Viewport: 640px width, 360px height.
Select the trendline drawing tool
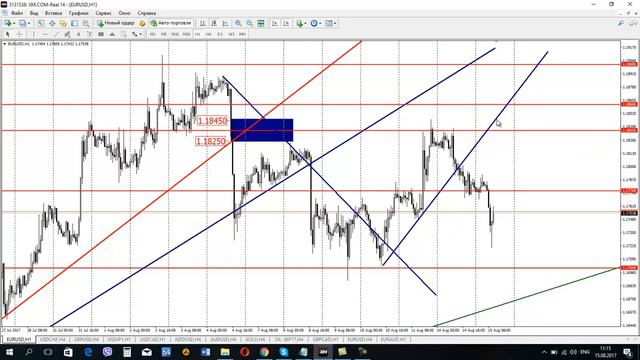tap(56, 34)
